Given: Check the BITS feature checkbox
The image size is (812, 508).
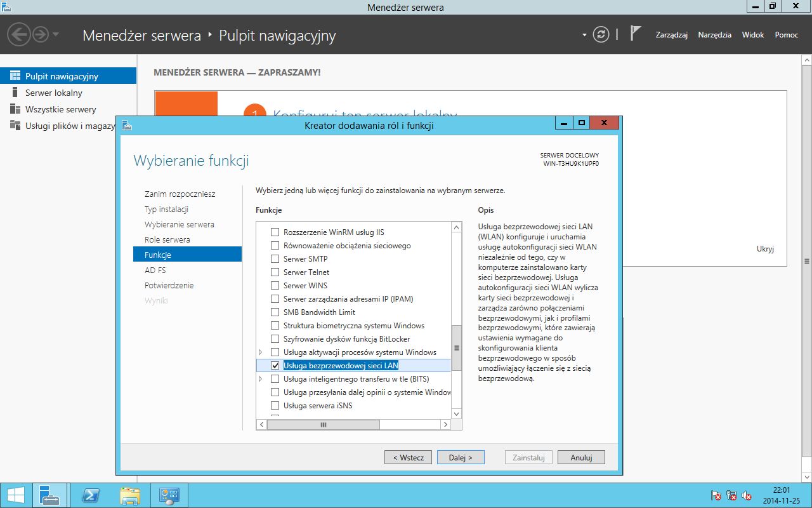Looking at the screenshot, I should click(x=275, y=379).
